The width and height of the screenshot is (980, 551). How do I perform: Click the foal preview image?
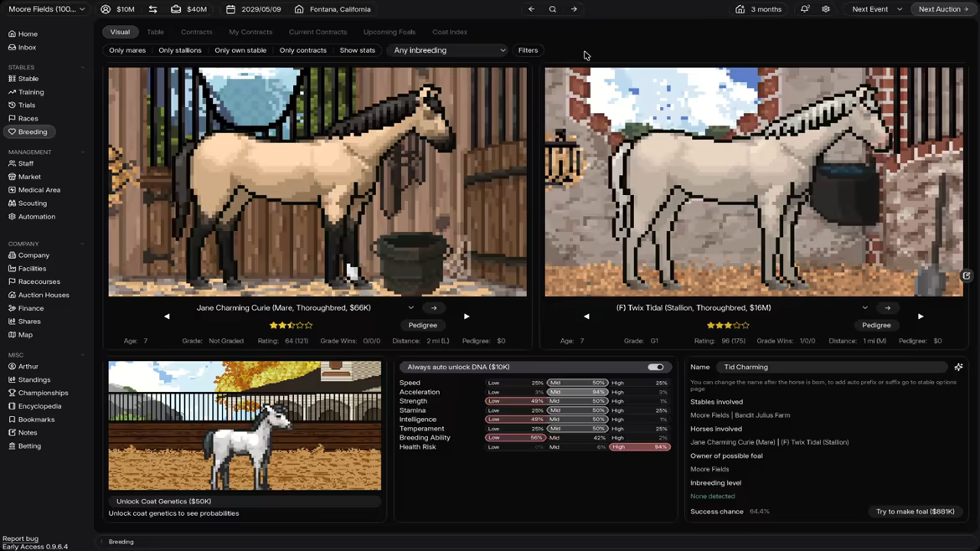click(x=245, y=425)
